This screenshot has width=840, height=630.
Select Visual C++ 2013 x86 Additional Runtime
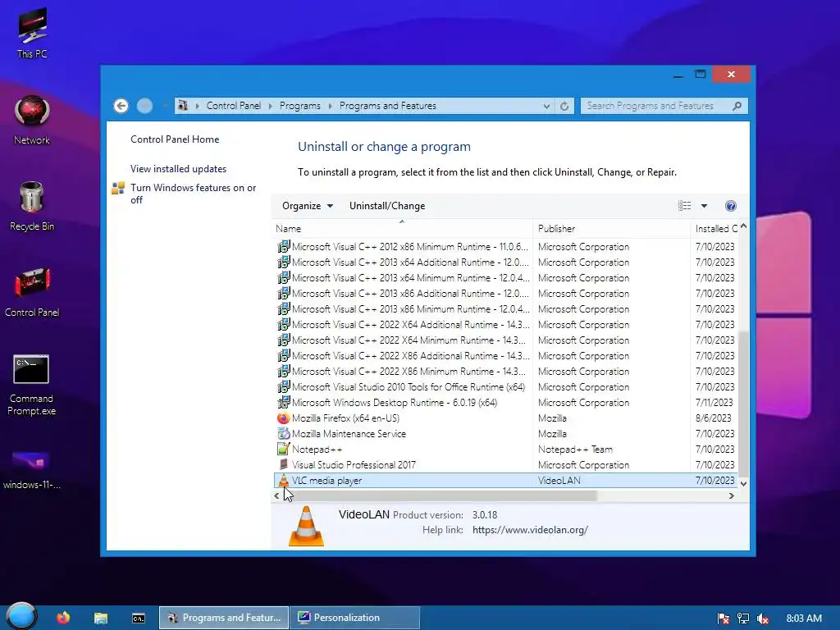click(505, 294)
